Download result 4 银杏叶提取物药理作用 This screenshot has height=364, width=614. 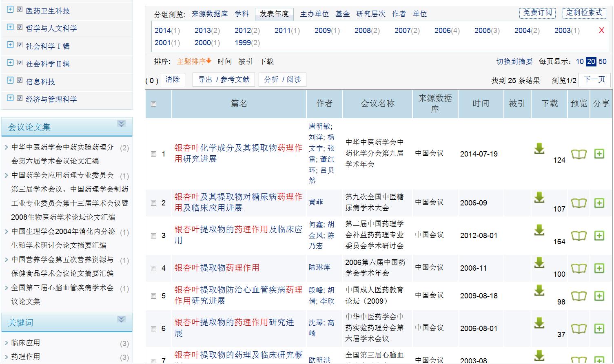pos(539,263)
